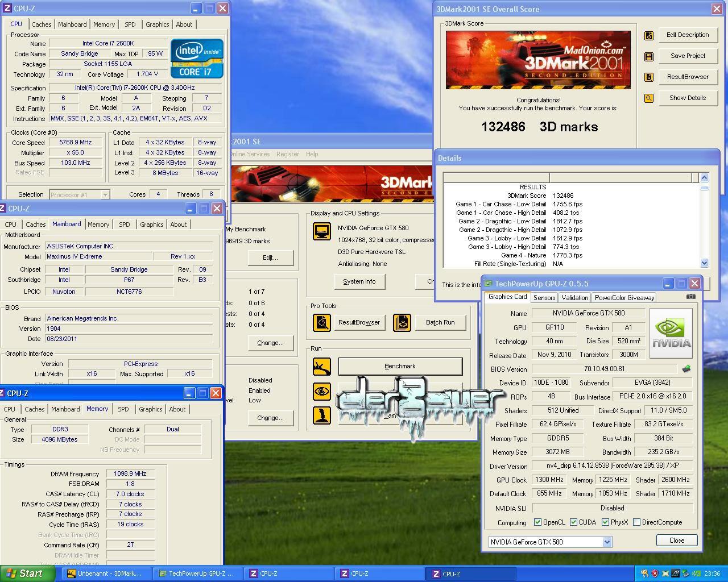728x582 pixels.
Task: Click the Game 4 - Nature result row
Action: click(x=570, y=255)
